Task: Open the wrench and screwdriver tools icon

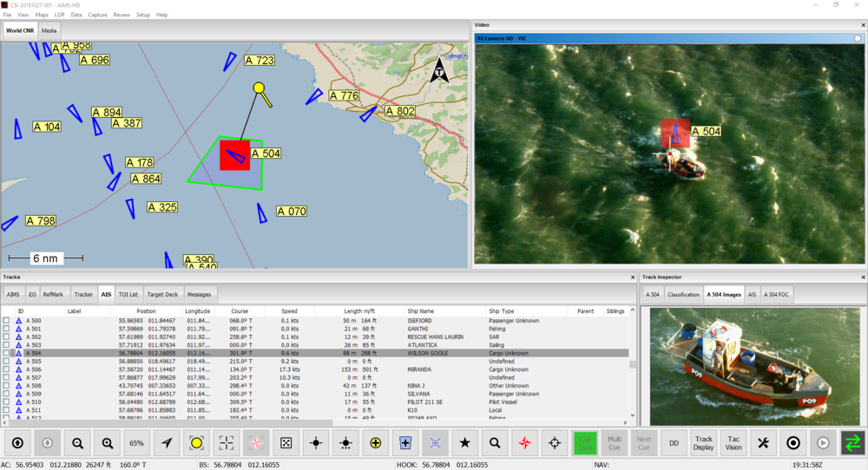Action: [x=763, y=443]
